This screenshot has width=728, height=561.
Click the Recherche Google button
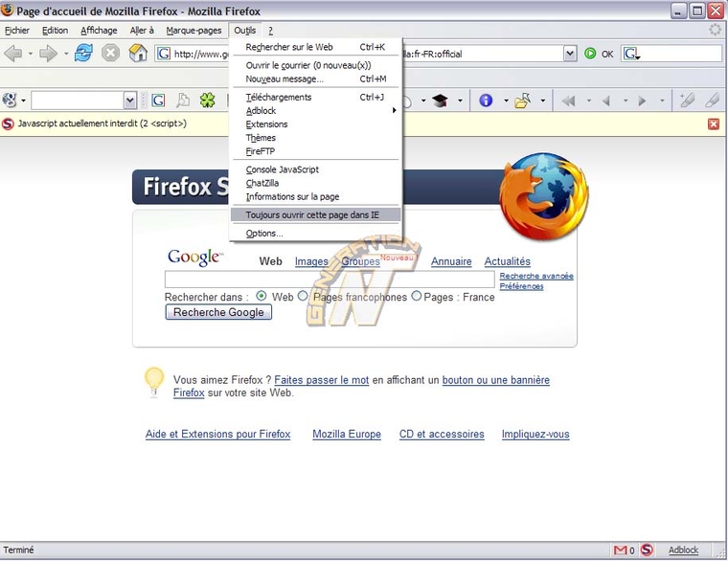(x=218, y=312)
